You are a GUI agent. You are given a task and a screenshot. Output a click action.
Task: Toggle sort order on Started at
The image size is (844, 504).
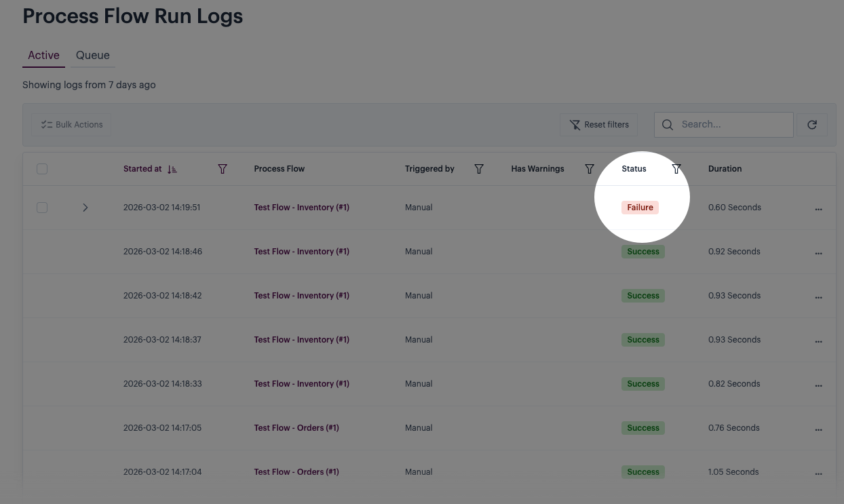[172, 169]
